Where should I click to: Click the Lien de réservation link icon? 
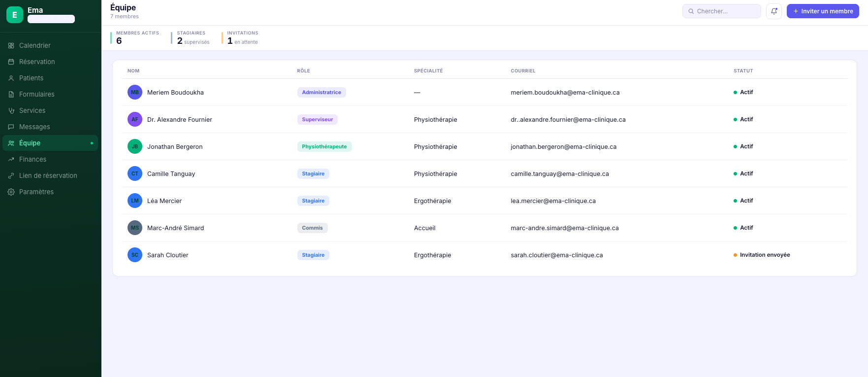[11, 175]
